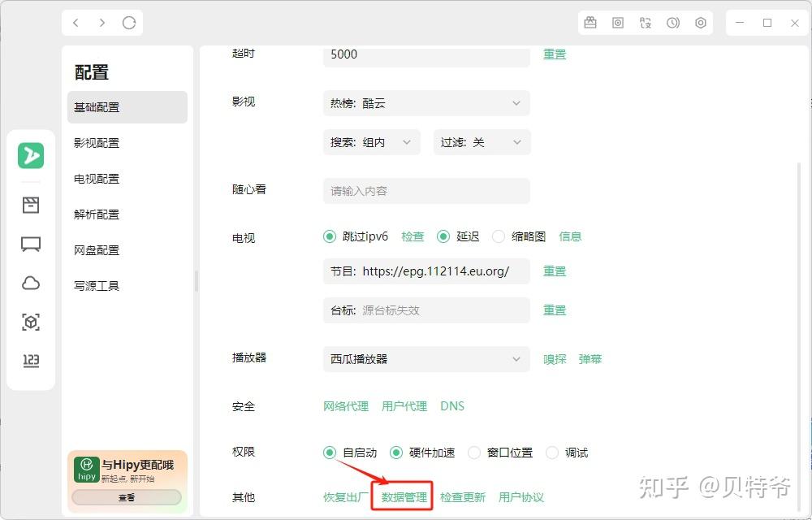This screenshot has height=520, width=812.
Task: Open the 影视 hot list dropdown showing 热榜: 酷云
Action: point(425,103)
